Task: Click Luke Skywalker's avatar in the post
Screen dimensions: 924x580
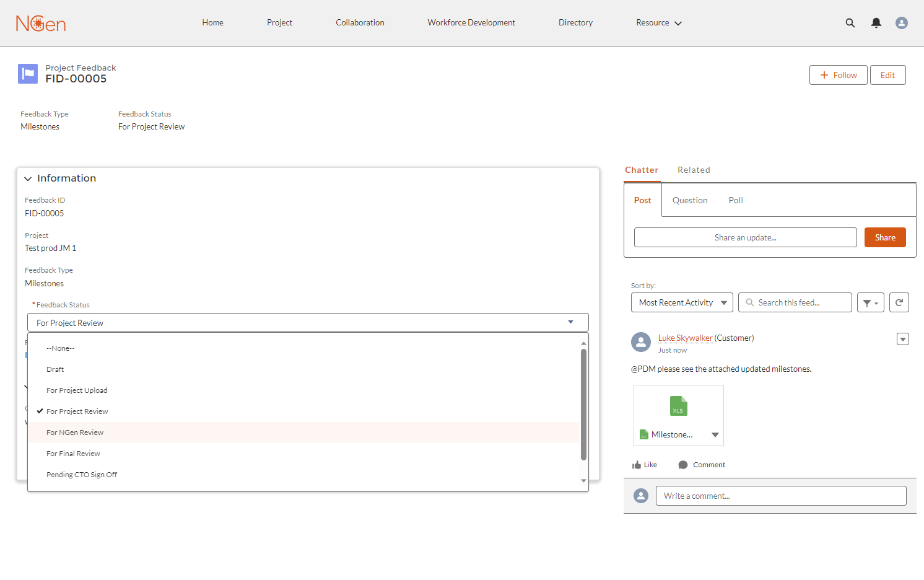Action: point(641,342)
